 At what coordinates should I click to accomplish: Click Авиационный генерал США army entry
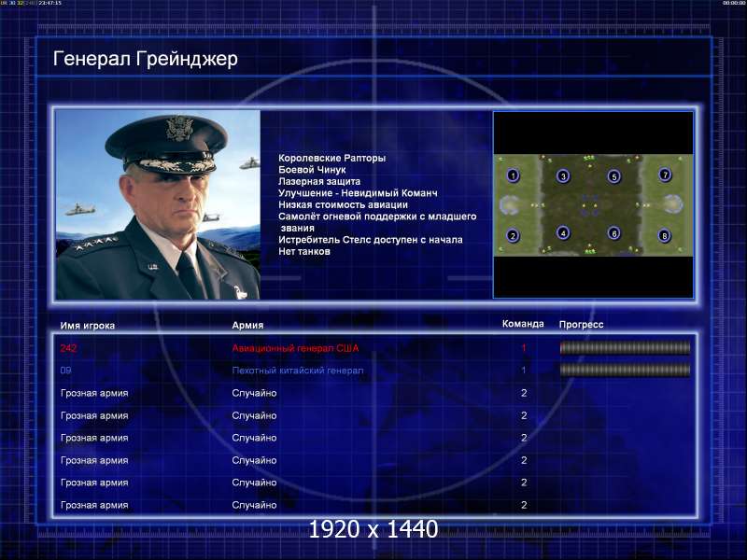[x=295, y=348]
